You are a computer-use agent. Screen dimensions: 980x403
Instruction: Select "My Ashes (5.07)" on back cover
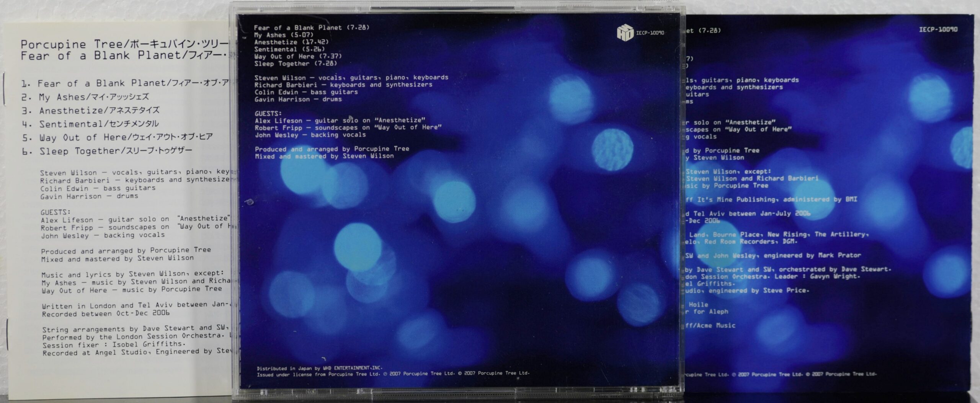tap(284, 35)
